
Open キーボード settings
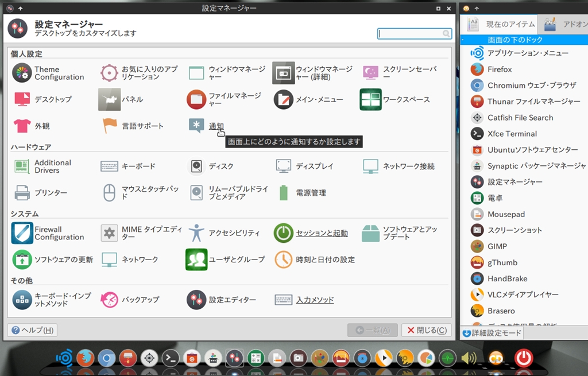(128, 166)
